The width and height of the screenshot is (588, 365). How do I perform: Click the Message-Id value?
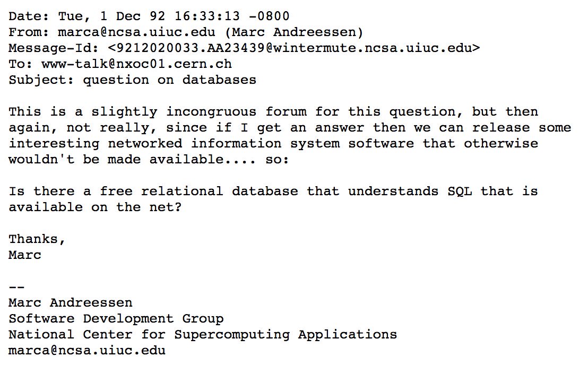[293, 48]
